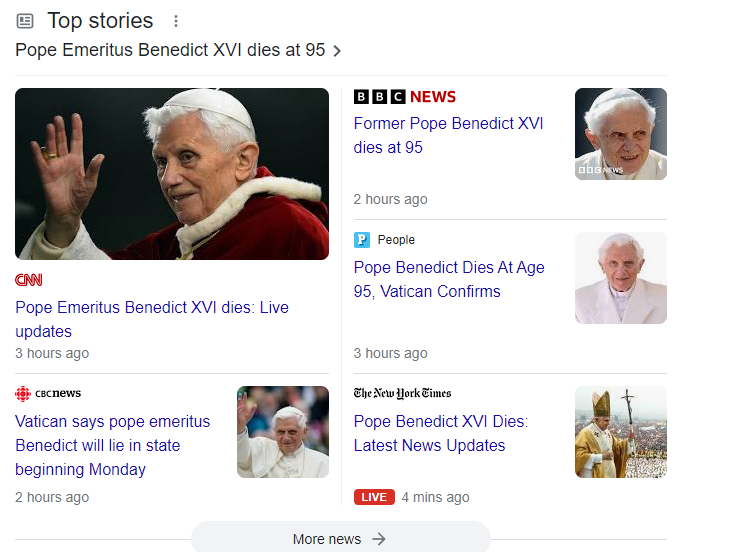737x552 pixels.
Task: Click the CNN logo under the large photo
Action: 29,280
